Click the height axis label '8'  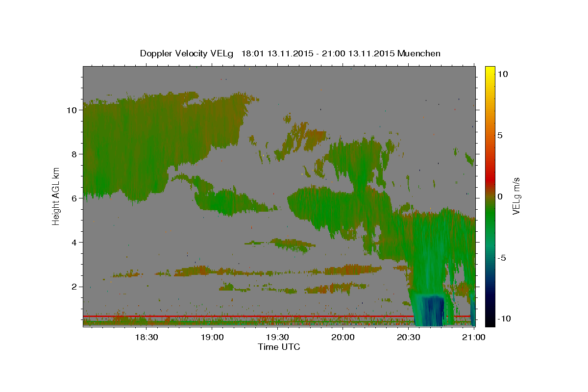click(x=74, y=154)
